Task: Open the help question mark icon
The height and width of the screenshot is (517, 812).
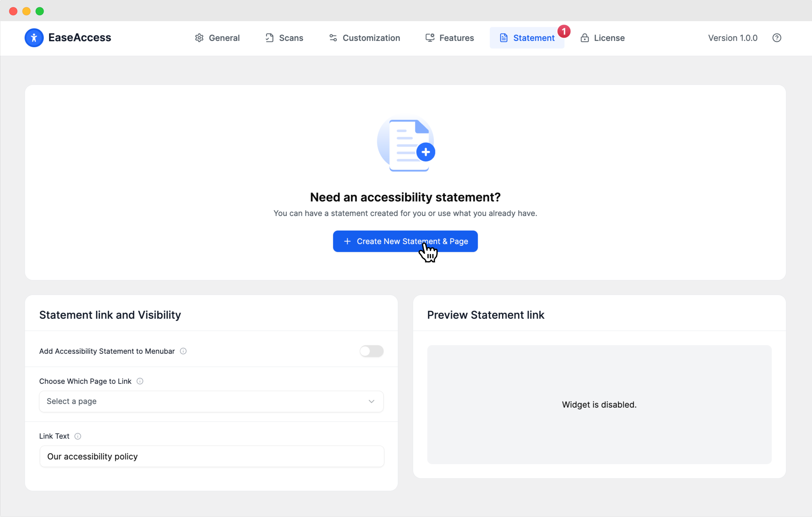Action: point(777,38)
